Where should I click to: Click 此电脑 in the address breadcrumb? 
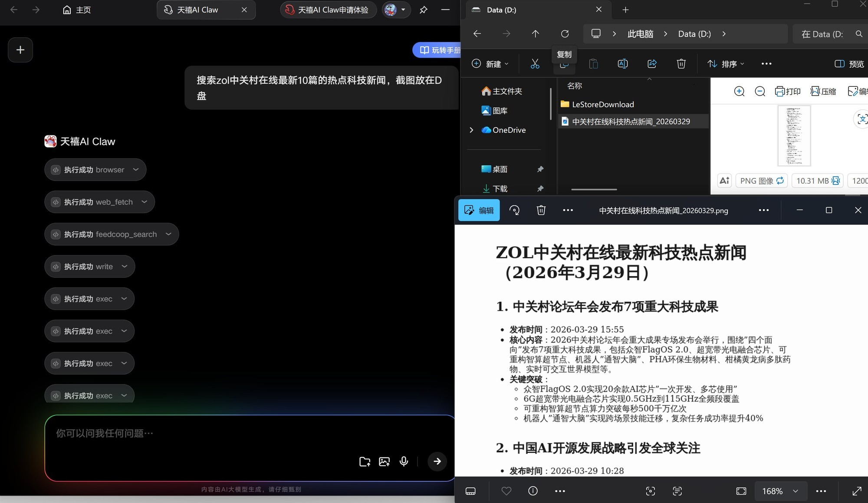(x=640, y=34)
